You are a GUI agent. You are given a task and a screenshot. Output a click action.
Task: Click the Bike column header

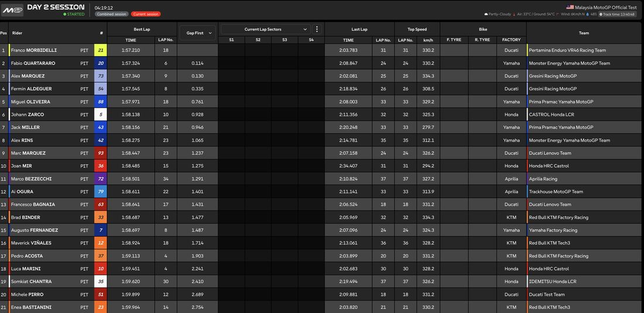pos(483,29)
